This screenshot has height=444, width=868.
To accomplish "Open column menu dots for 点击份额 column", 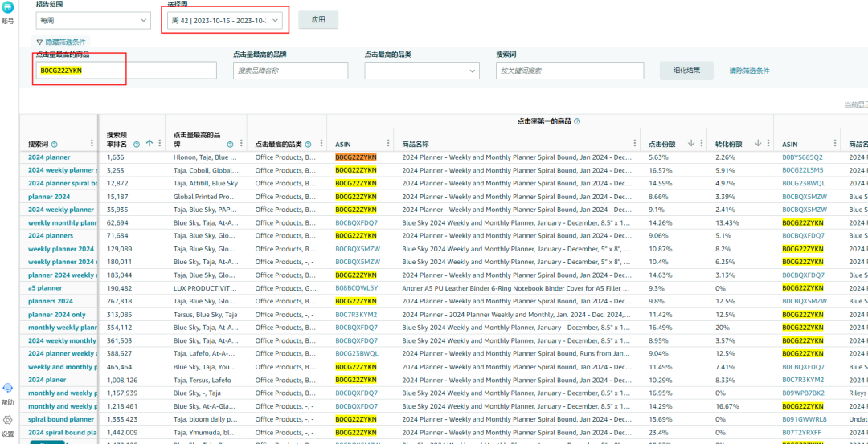I will [x=702, y=143].
